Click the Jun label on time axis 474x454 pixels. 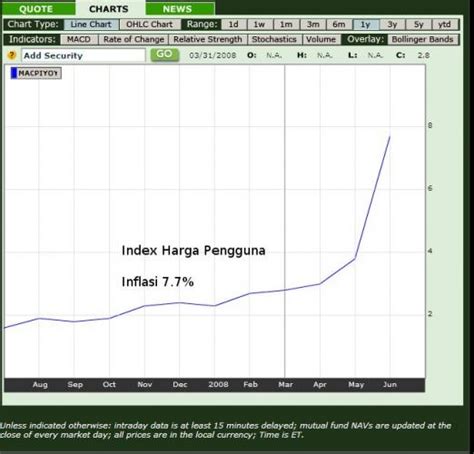pyautogui.click(x=390, y=385)
